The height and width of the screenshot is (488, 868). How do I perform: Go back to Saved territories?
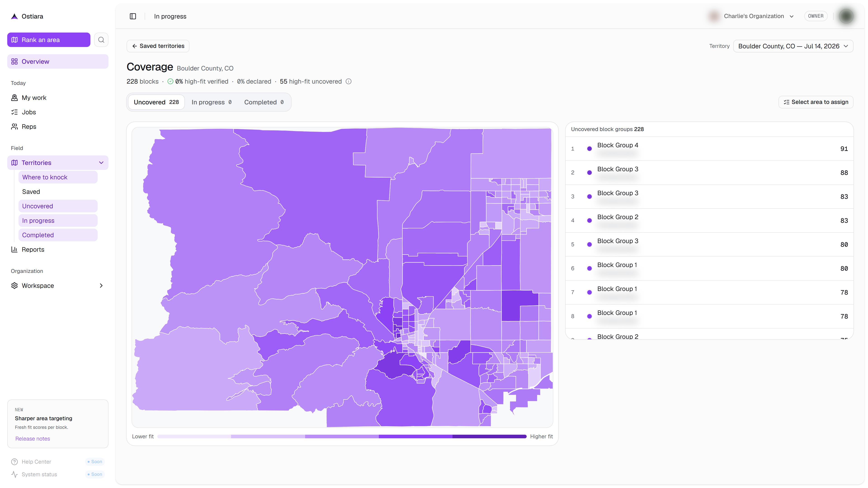click(158, 46)
